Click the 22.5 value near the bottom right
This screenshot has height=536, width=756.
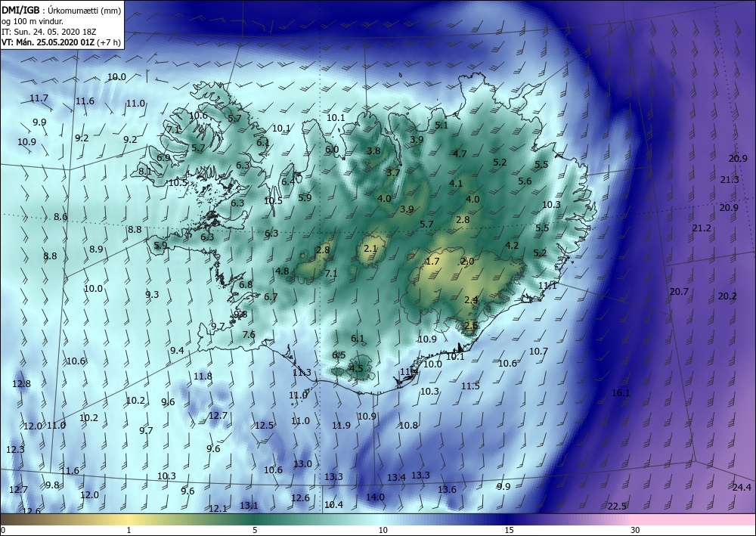[617, 506]
